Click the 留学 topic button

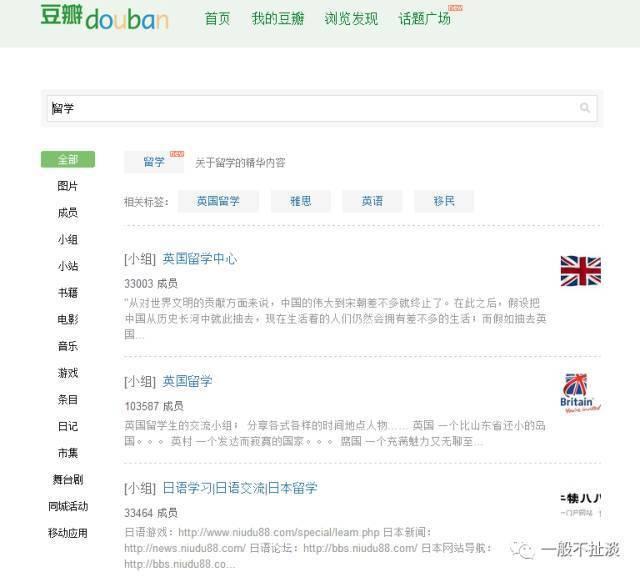pos(154,162)
